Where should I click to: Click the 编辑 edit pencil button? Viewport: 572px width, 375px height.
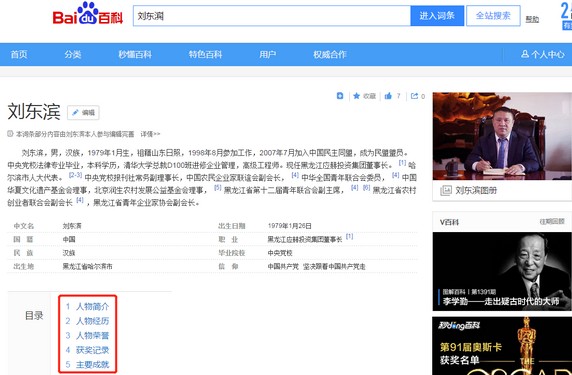tap(83, 113)
